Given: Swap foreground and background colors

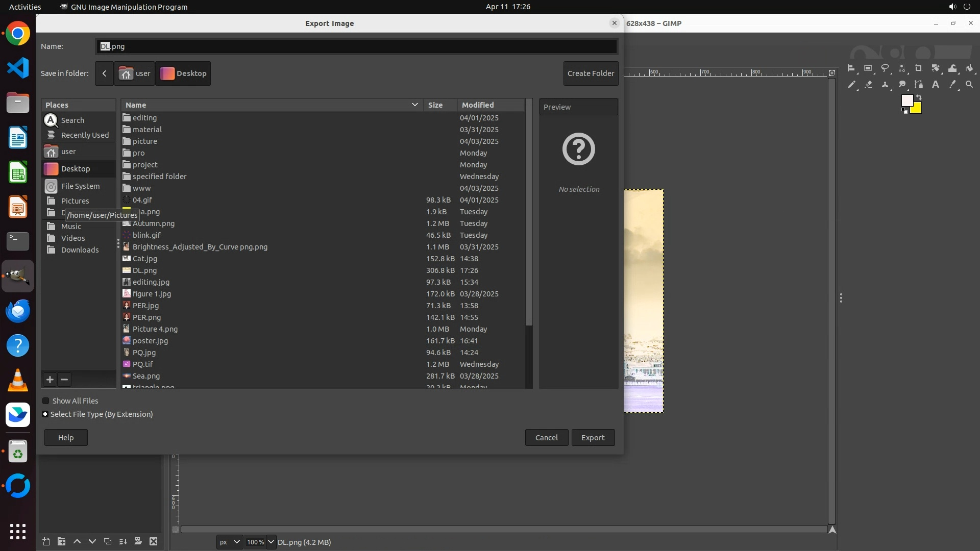Looking at the screenshot, I should tap(919, 97).
